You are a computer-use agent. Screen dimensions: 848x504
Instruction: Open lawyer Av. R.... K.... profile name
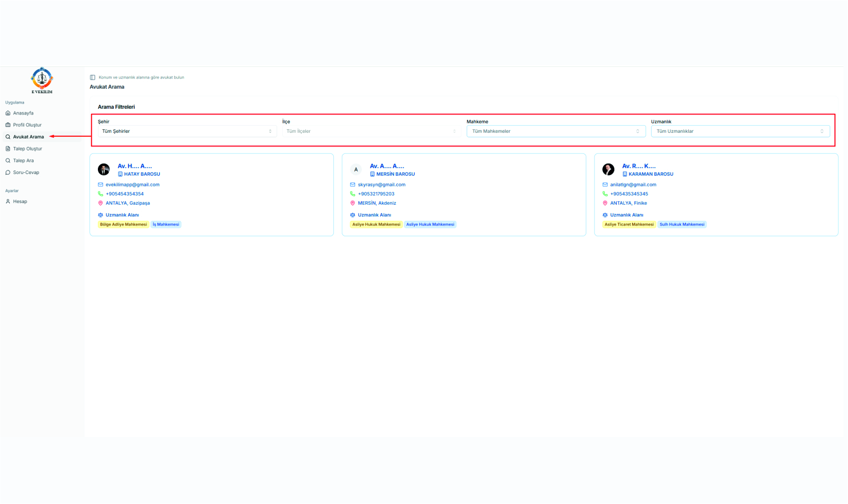[x=638, y=166]
